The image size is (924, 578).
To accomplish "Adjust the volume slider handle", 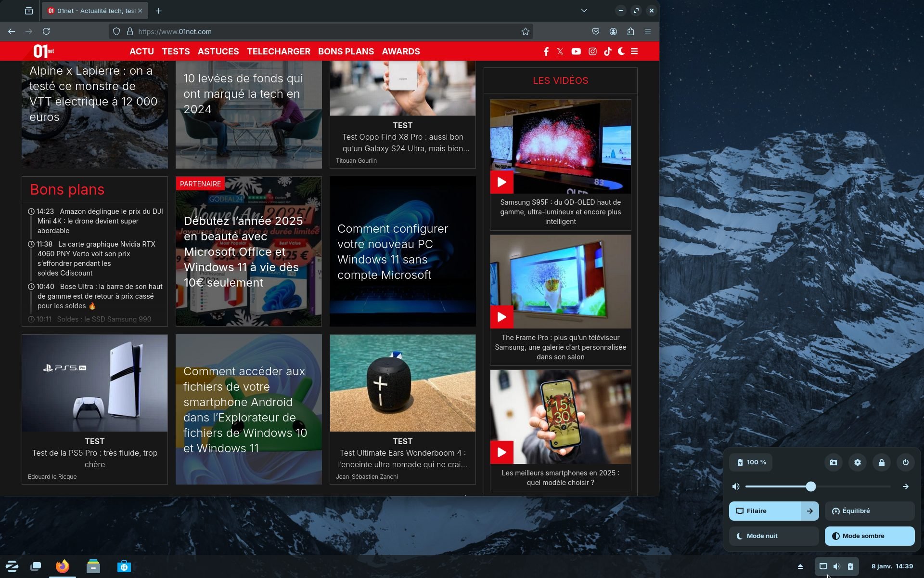I will 811,486.
